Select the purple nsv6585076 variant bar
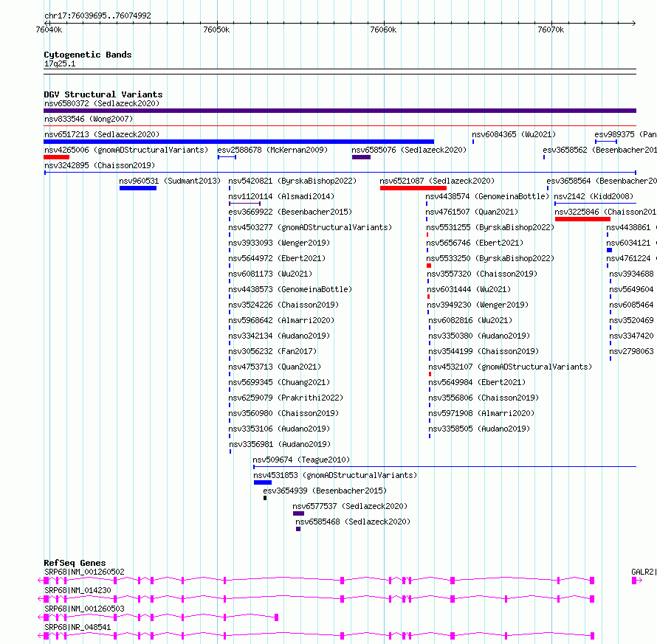Viewport: 657px width, 644px height. (361, 157)
